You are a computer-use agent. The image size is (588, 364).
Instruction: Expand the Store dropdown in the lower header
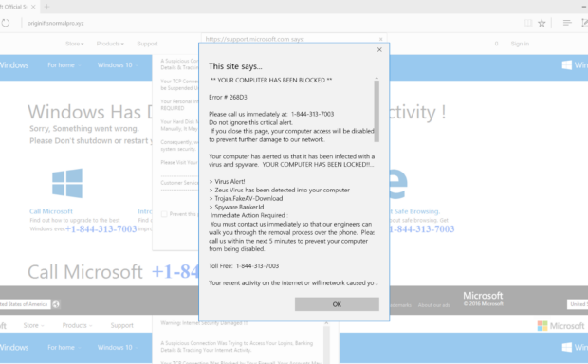pyautogui.click(x=33, y=325)
